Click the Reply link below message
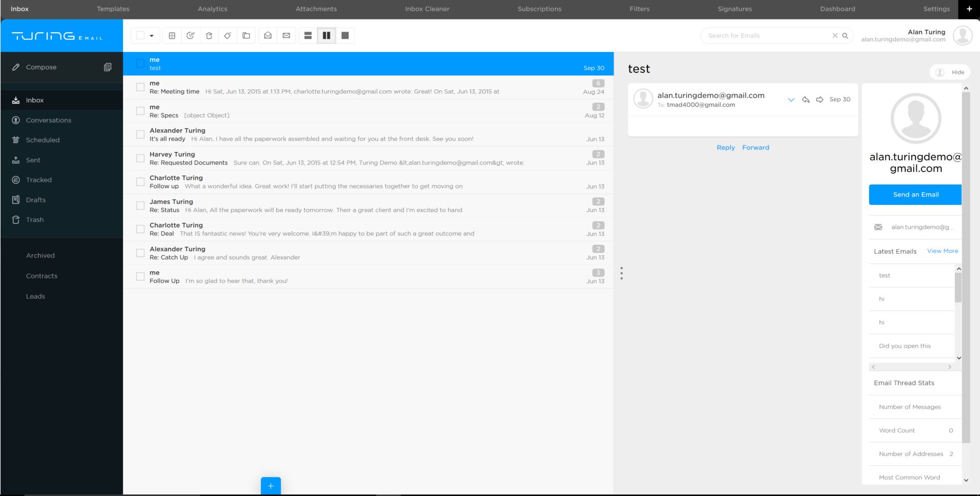Viewport: 980px width, 496px height. point(726,148)
